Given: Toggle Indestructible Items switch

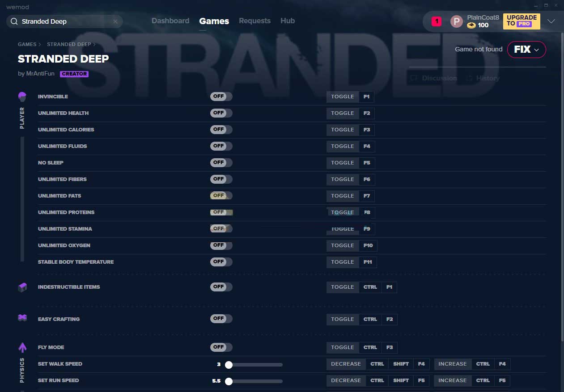Looking at the screenshot, I should point(221,287).
